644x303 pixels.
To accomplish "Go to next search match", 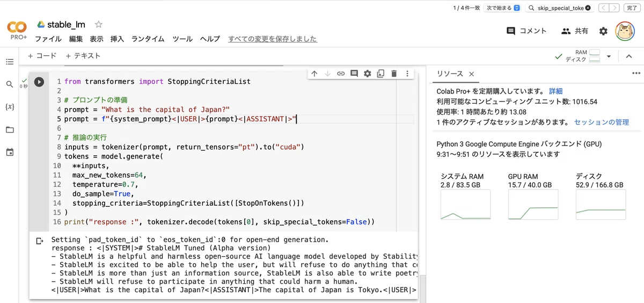I will (615, 8).
